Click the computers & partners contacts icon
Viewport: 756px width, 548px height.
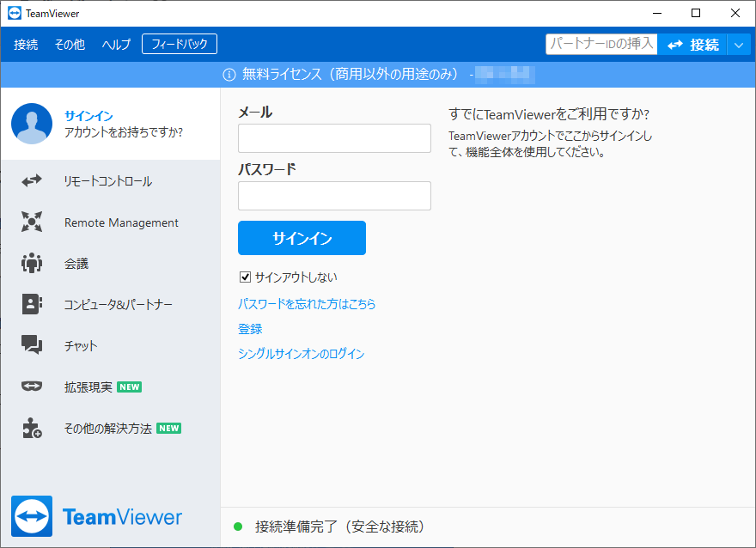(x=32, y=304)
